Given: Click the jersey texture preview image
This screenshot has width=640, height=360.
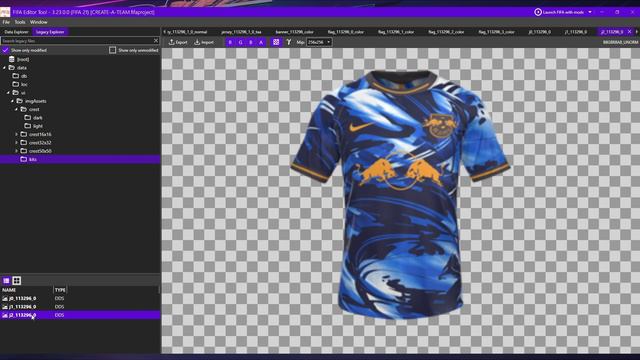Looking at the screenshot, I should pos(400,194).
